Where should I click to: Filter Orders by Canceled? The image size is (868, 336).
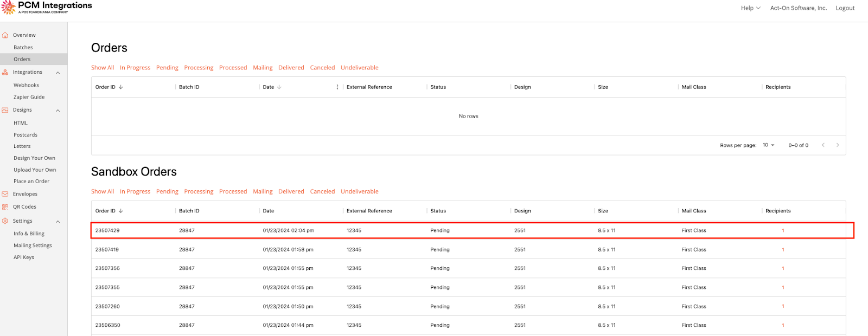(322, 68)
